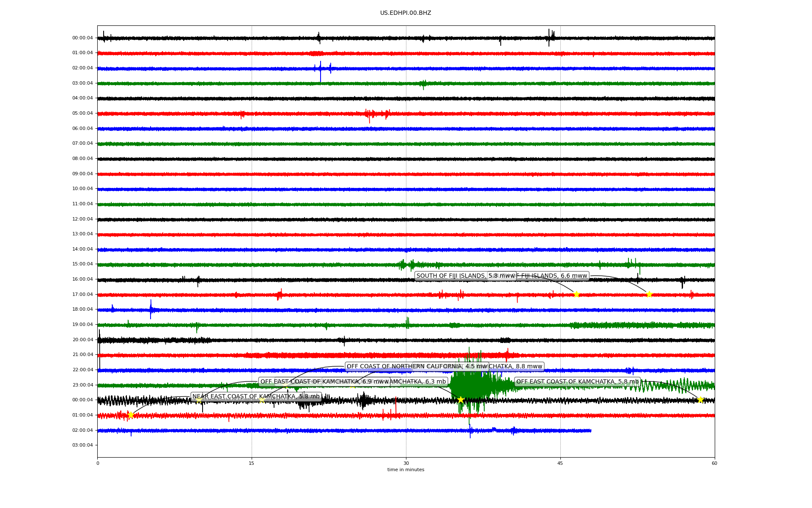The width and height of the screenshot is (812, 508).
Task: Click NEAR EAST COAST OF KAMCHATKA, 5.8 mb label
Action: coord(256,397)
